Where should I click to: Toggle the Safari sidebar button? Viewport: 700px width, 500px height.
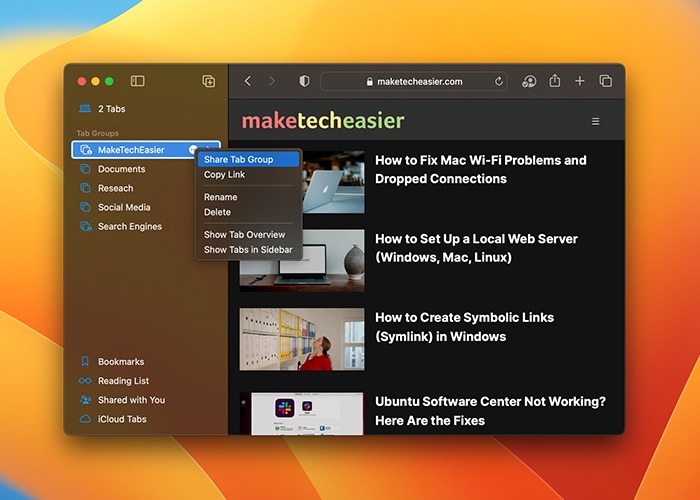click(x=138, y=81)
